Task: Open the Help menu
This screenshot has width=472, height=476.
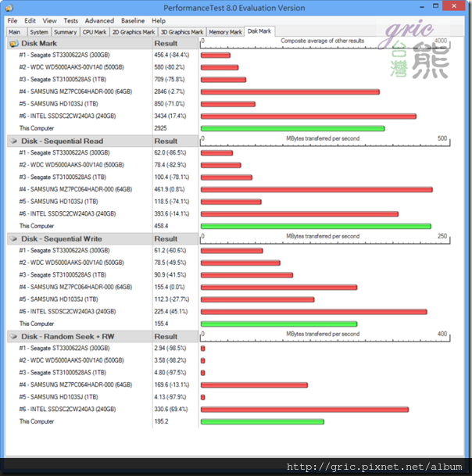Action: (159, 20)
